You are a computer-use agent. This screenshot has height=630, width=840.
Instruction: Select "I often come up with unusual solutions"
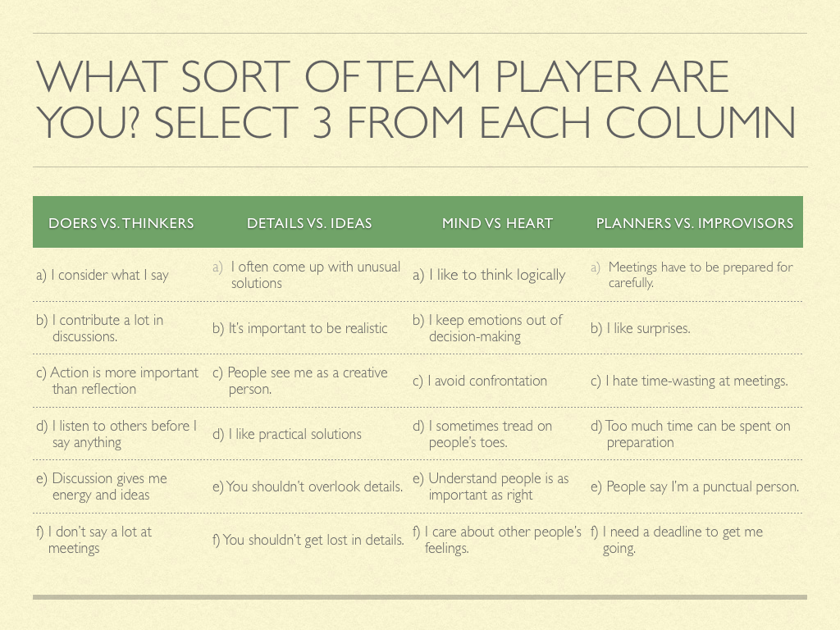tap(307, 275)
